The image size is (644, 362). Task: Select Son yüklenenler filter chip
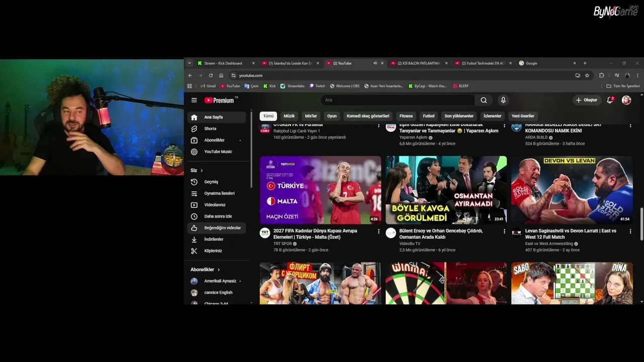[459, 116]
